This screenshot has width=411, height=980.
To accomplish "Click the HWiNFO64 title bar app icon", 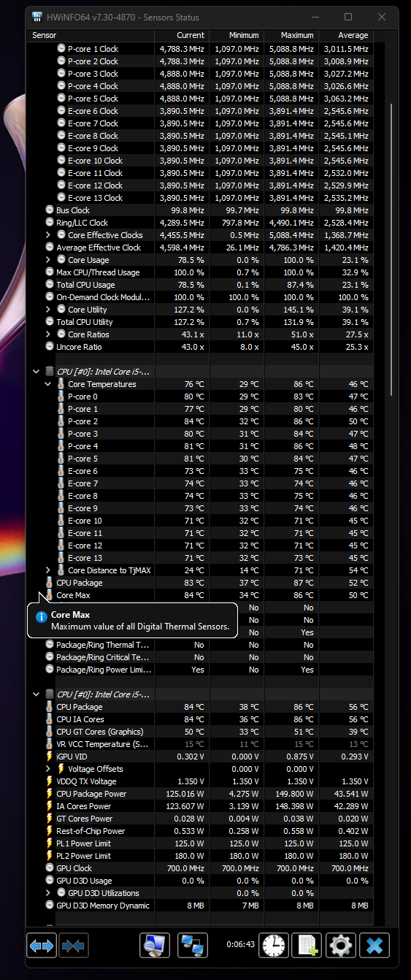I will (x=38, y=17).
